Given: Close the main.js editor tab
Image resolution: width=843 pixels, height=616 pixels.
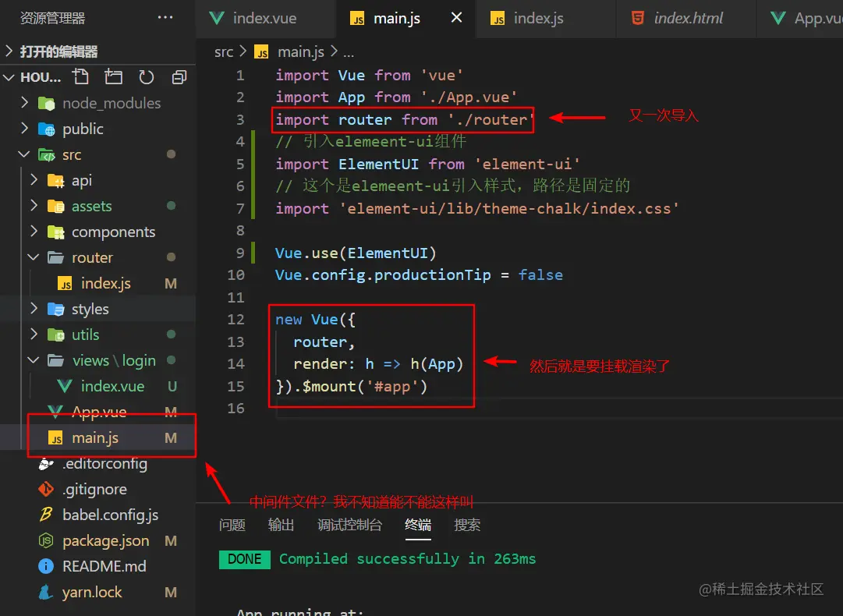Looking at the screenshot, I should 456,18.
